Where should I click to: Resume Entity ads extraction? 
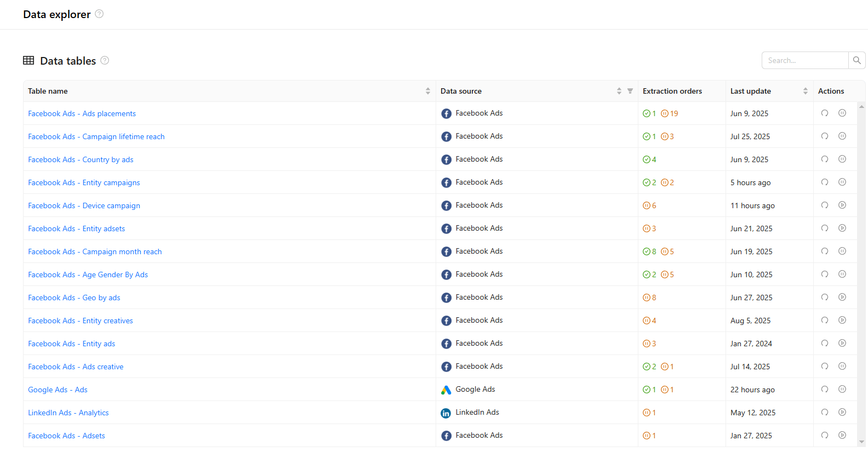pyautogui.click(x=842, y=343)
